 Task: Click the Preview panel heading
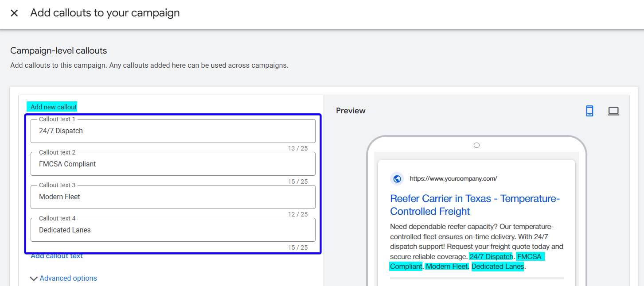[351, 110]
